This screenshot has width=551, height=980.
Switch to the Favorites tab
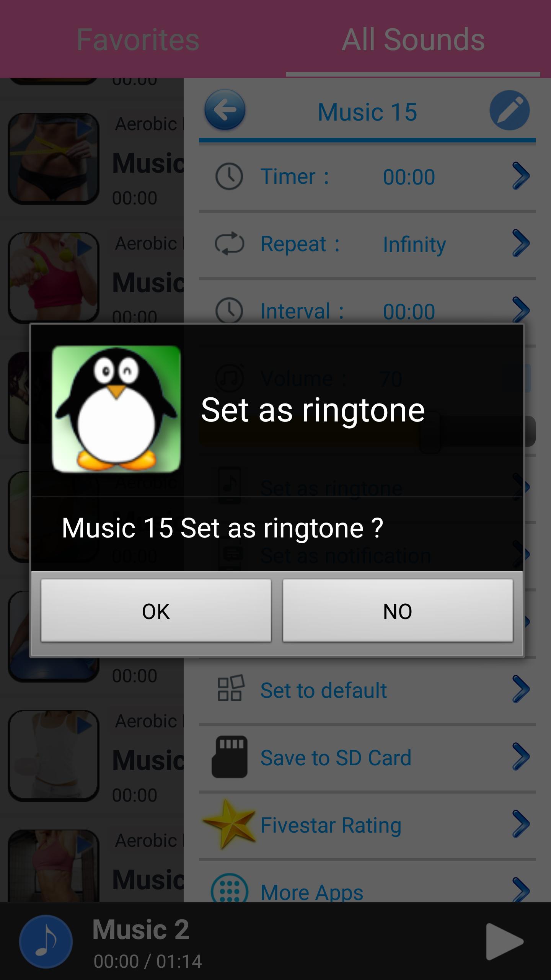[138, 39]
